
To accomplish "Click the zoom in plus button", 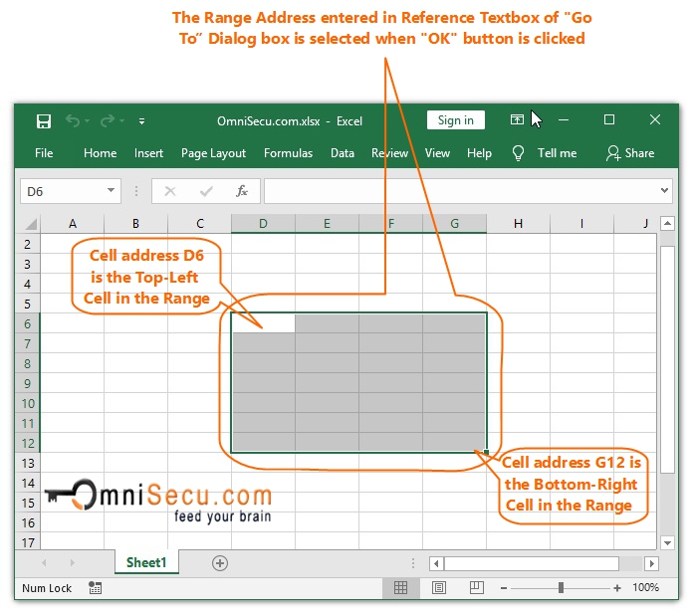I will coord(617,588).
